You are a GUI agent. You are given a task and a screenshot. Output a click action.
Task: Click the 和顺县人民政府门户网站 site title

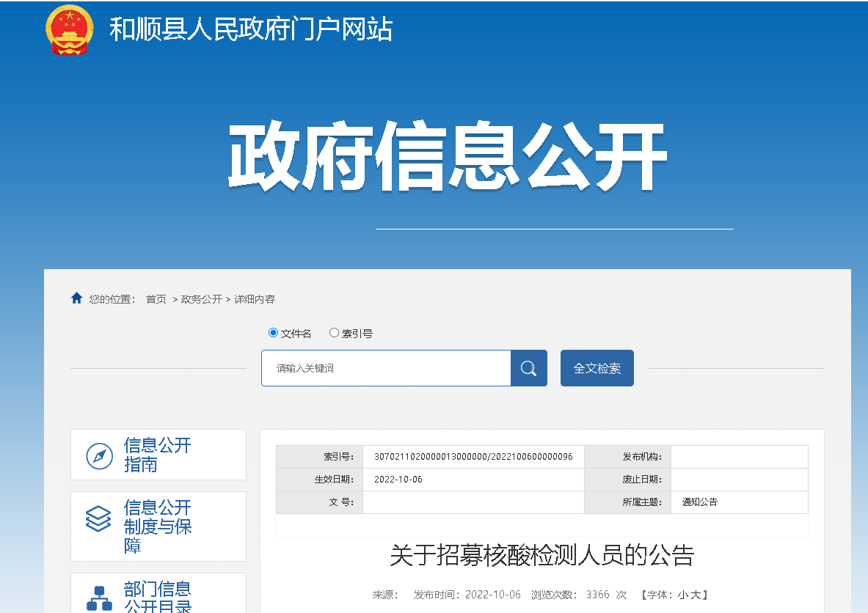[x=251, y=29]
